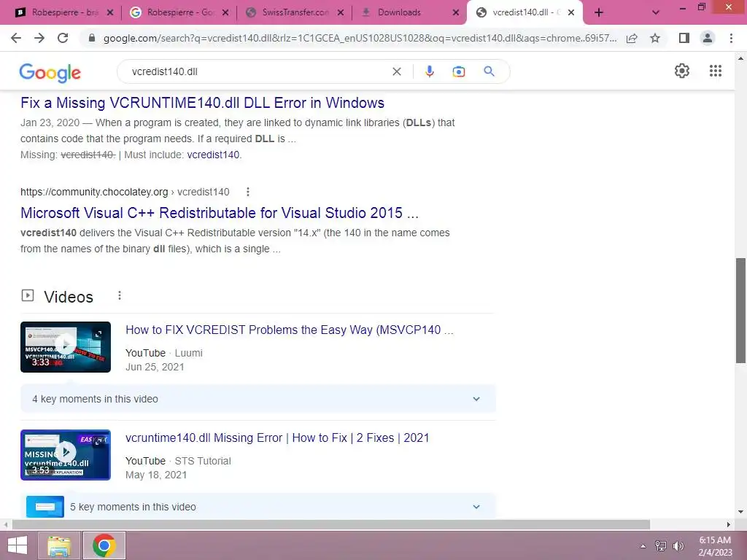Clear the search box with X

point(396,71)
